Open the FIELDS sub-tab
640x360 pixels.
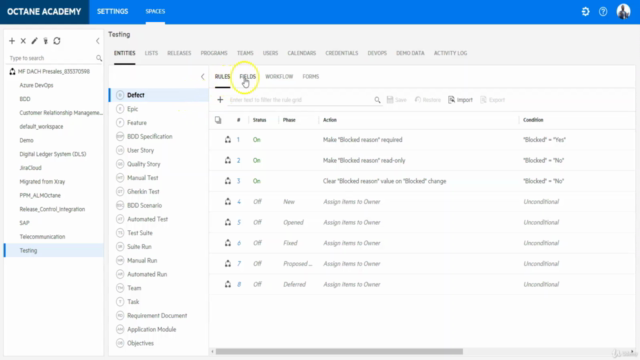[248, 76]
